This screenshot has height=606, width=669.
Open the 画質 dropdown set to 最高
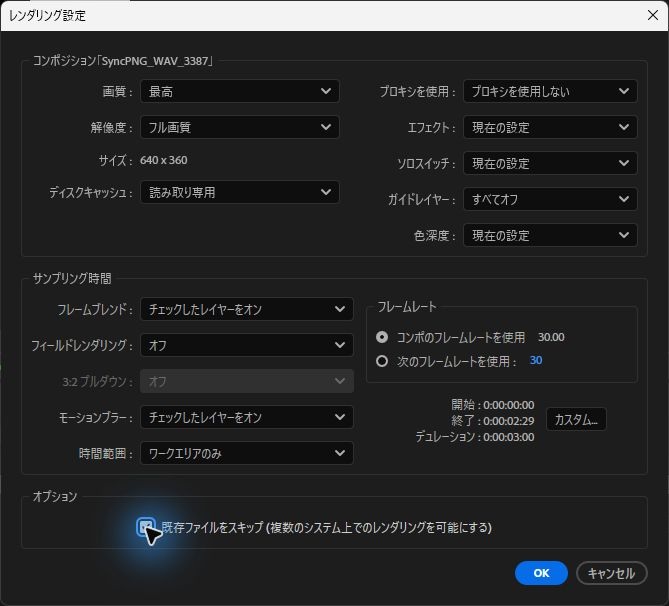240,91
